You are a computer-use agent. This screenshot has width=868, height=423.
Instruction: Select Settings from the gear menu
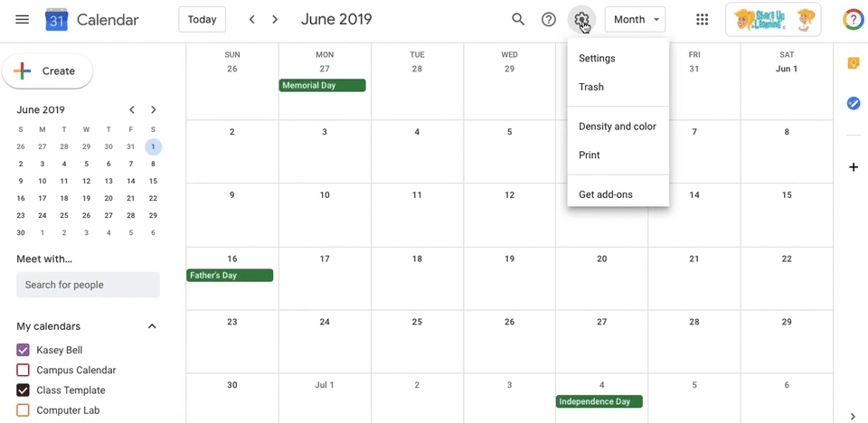pyautogui.click(x=597, y=59)
